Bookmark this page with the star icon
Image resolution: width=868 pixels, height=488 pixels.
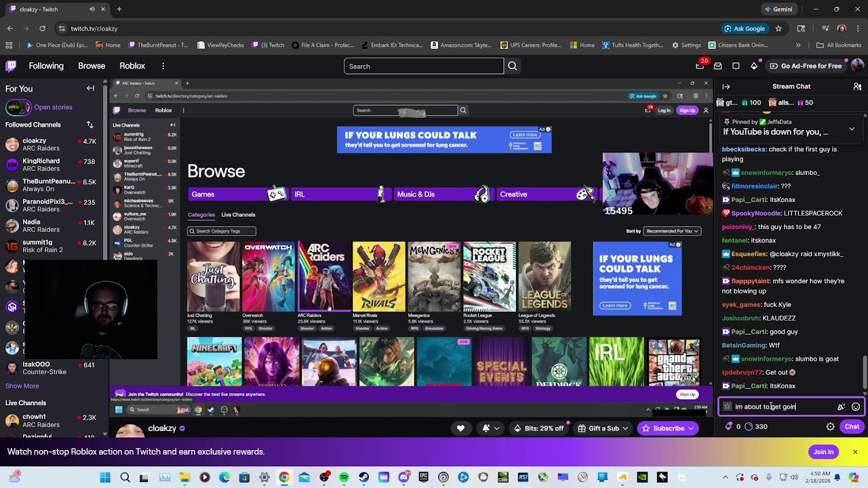[778, 28]
